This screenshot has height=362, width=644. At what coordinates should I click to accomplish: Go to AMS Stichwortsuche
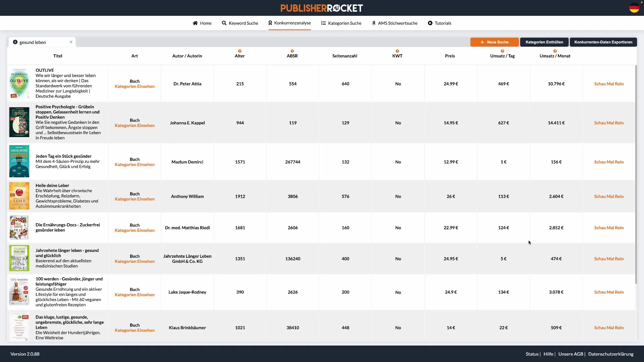(394, 23)
